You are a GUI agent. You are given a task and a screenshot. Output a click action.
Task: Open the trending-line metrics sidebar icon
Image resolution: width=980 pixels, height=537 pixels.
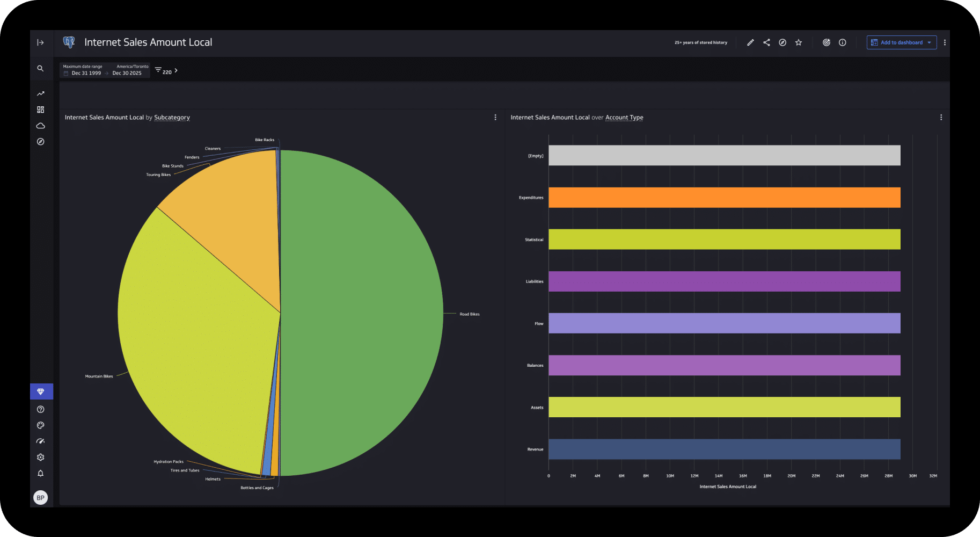click(40, 93)
